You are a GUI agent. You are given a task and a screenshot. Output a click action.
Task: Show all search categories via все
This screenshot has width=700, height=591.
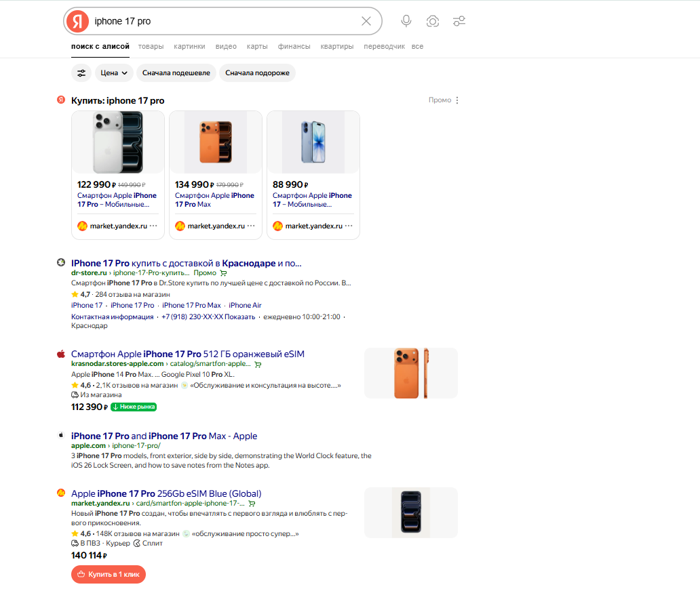[417, 47]
